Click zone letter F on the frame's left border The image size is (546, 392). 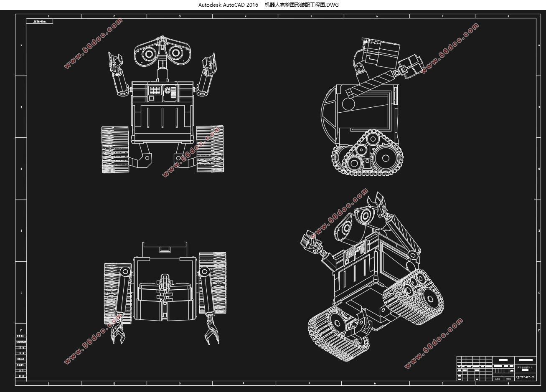(x=21, y=330)
